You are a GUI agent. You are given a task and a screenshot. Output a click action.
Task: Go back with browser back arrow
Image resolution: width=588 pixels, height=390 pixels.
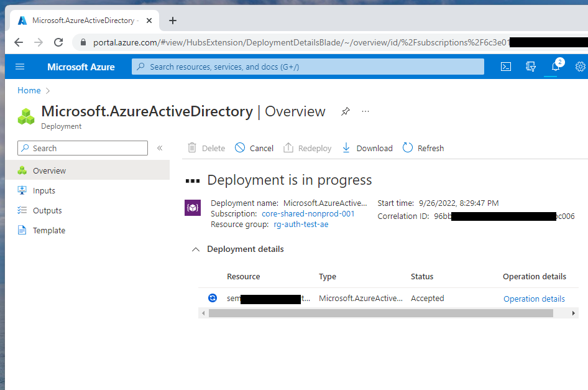19,42
